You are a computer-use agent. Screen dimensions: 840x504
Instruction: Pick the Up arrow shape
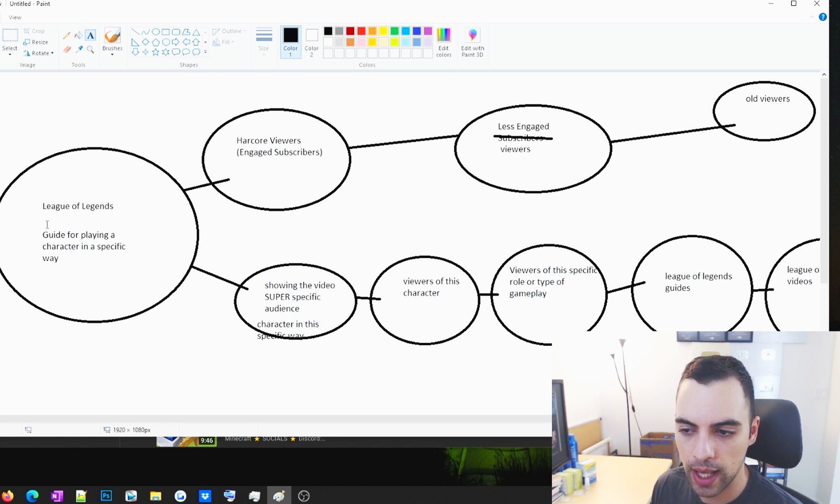point(196,42)
